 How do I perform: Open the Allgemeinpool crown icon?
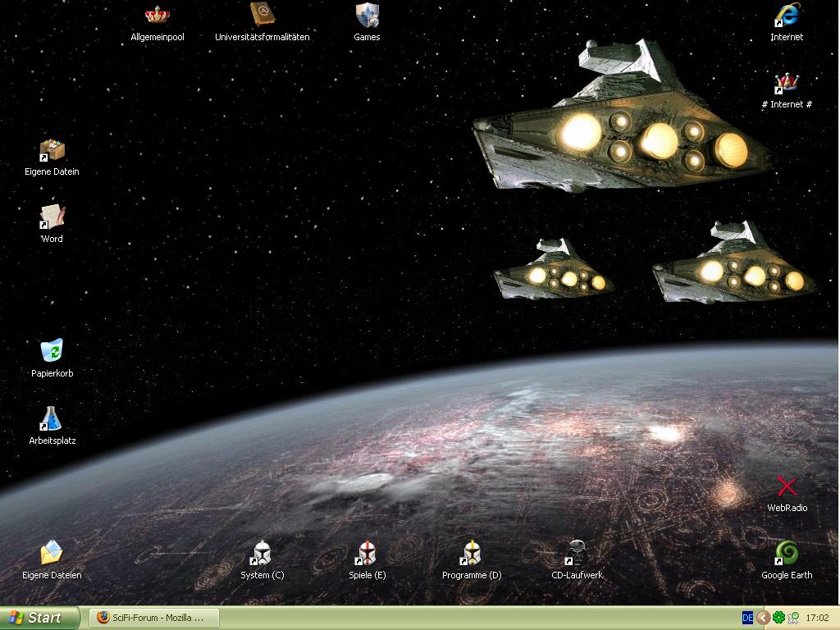157,16
